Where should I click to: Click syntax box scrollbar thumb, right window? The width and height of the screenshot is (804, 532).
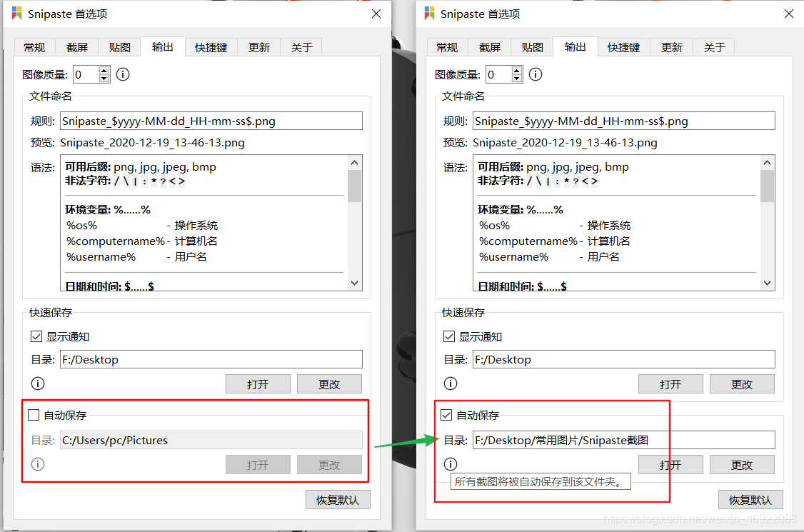[x=767, y=186]
